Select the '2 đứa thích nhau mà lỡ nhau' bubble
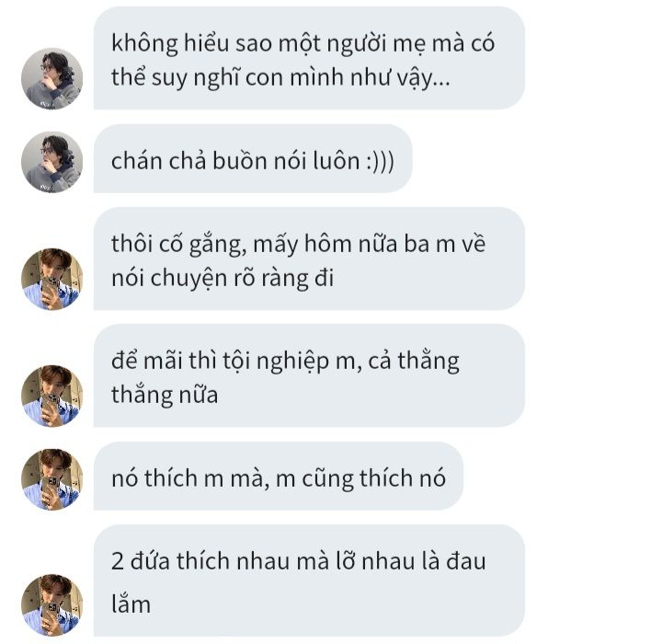The height and width of the screenshot is (644, 662). click(309, 581)
